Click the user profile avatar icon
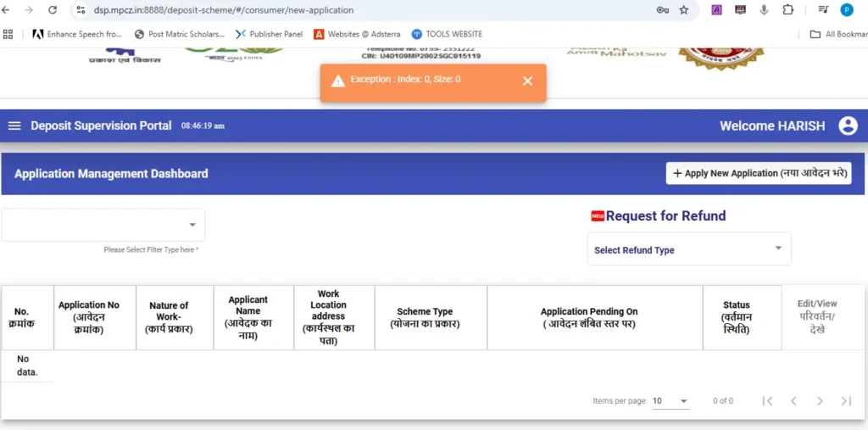The height and width of the screenshot is (430, 868). (848, 126)
